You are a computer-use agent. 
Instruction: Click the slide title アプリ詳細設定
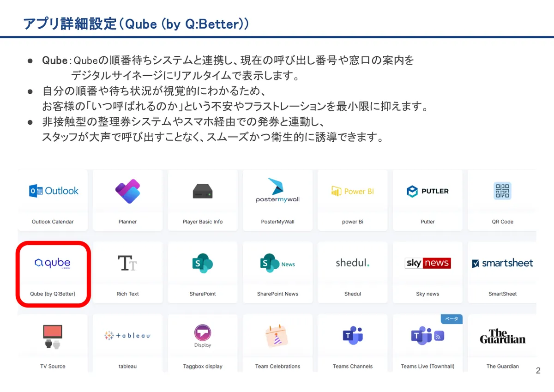click(x=70, y=24)
